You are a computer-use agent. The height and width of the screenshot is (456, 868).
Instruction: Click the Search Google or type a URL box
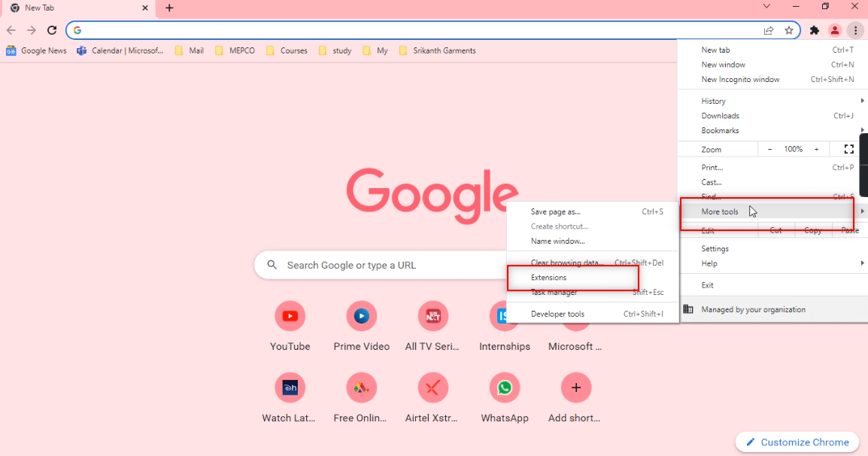(x=382, y=265)
